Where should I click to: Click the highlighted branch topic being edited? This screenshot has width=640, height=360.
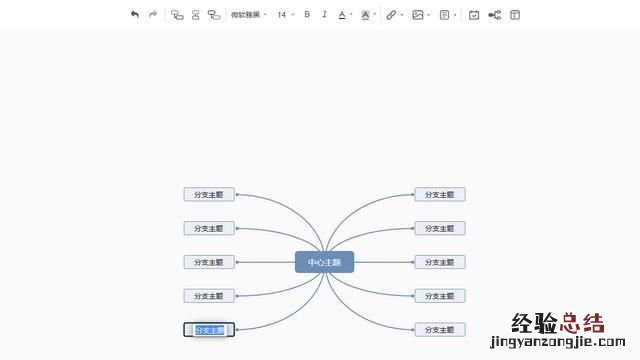point(209,330)
